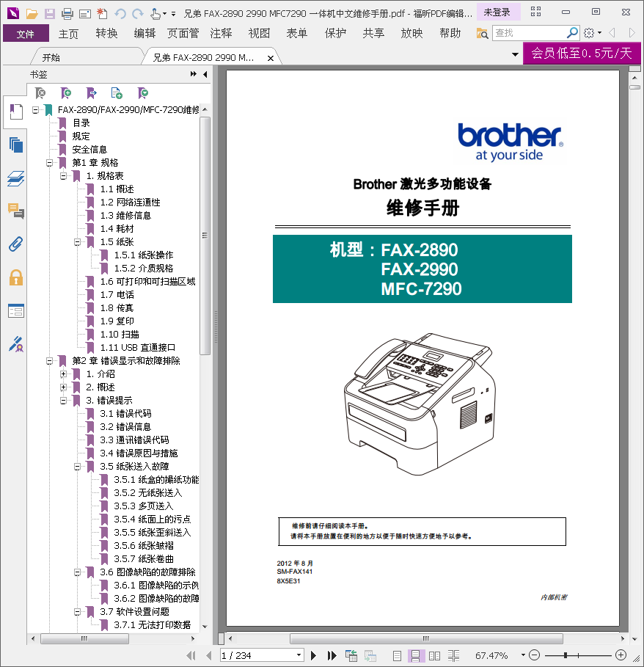The image size is (644, 667).
Task: Jump to the last page
Action: 332,655
